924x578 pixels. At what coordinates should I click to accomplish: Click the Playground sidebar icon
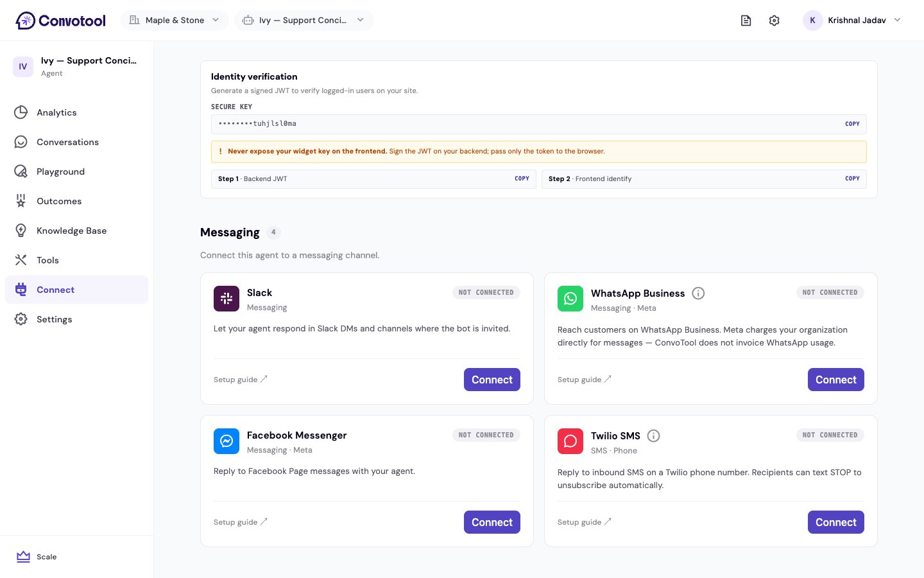tap(21, 171)
